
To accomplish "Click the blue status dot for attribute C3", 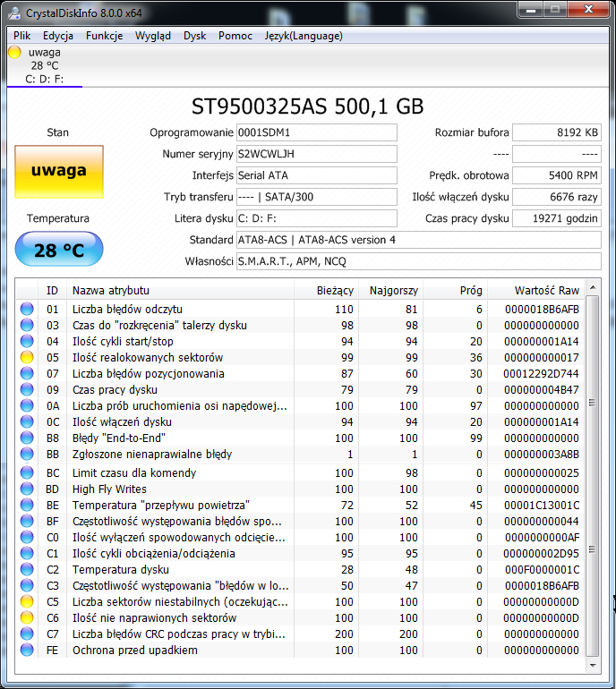I will coord(27,586).
